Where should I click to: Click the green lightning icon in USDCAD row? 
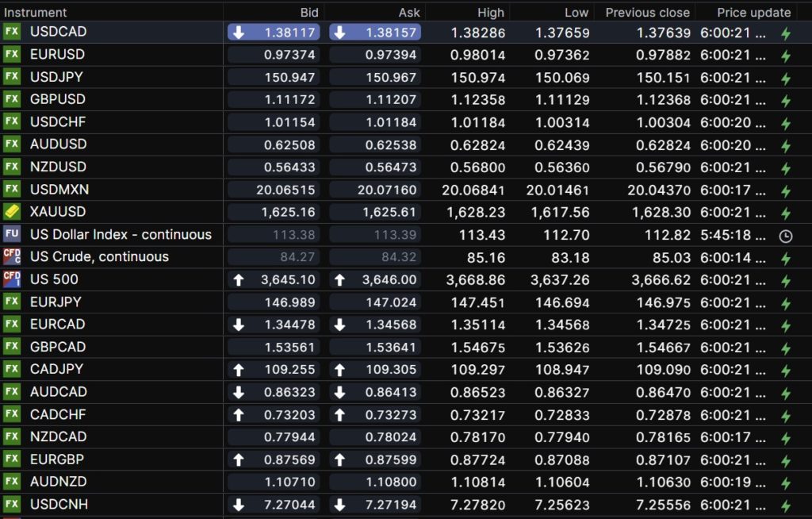click(786, 33)
